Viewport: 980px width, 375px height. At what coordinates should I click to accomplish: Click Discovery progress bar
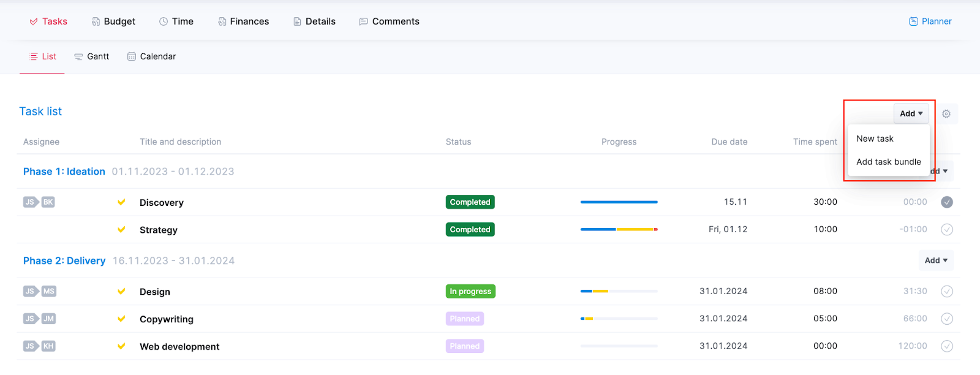619,202
